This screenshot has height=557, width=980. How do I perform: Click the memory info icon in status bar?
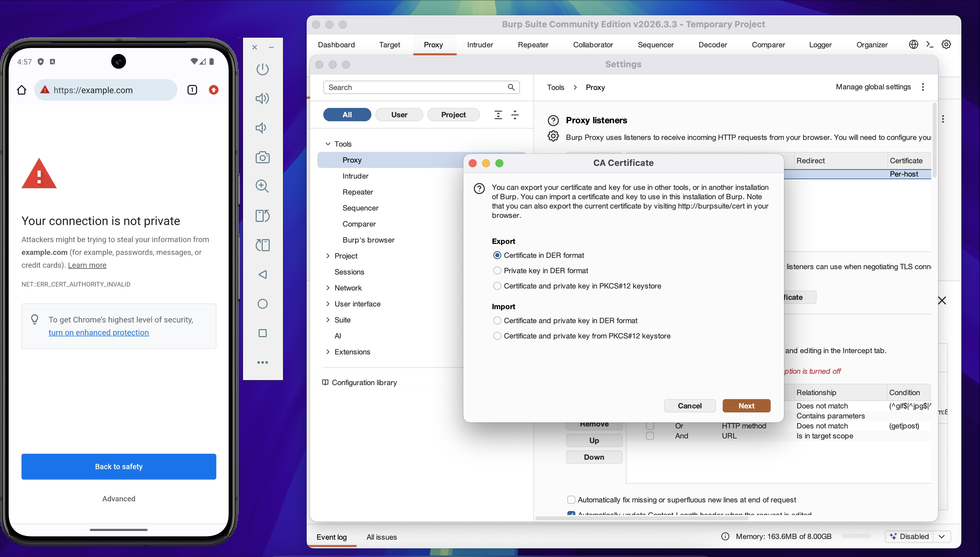(x=725, y=536)
